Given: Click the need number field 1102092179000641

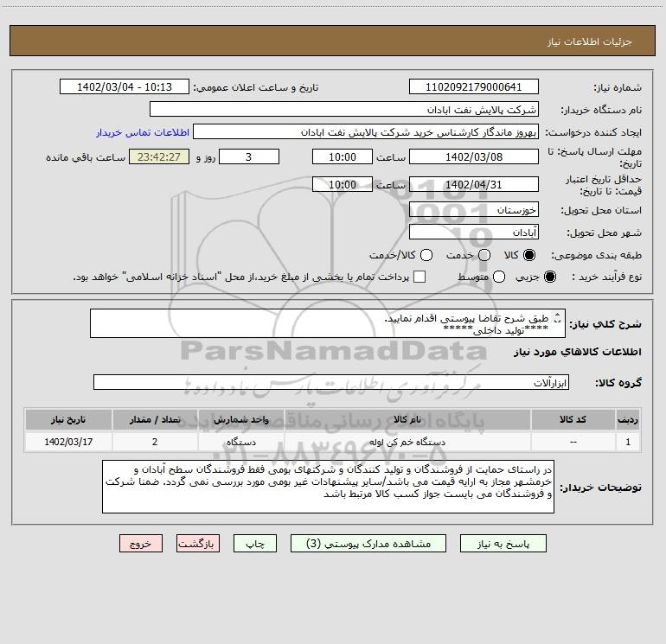Looking at the screenshot, I should pyautogui.click(x=474, y=86).
